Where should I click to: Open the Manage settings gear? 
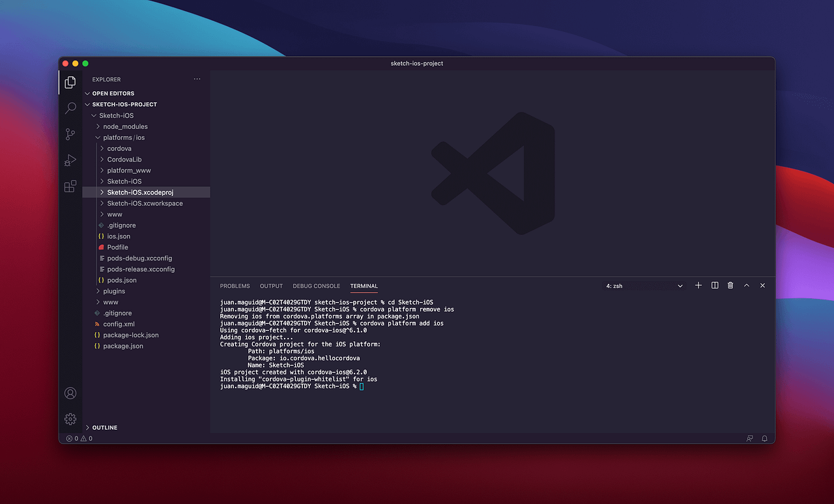click(x=70, y=419)
